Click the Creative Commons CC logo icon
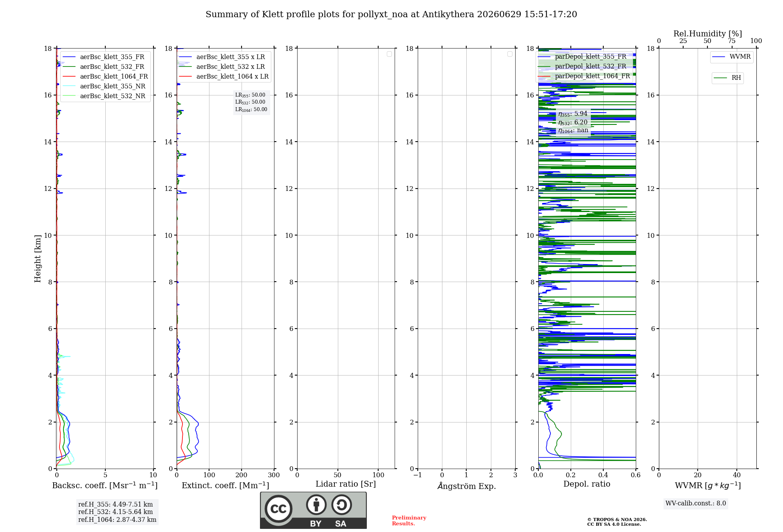The width and height of the screenshot is (783, 532). pos(278,509)
